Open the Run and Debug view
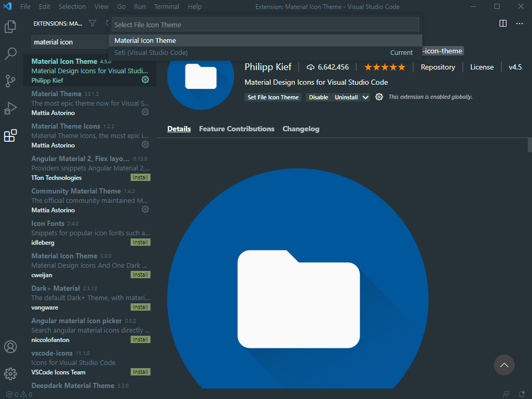 [10, 108]
